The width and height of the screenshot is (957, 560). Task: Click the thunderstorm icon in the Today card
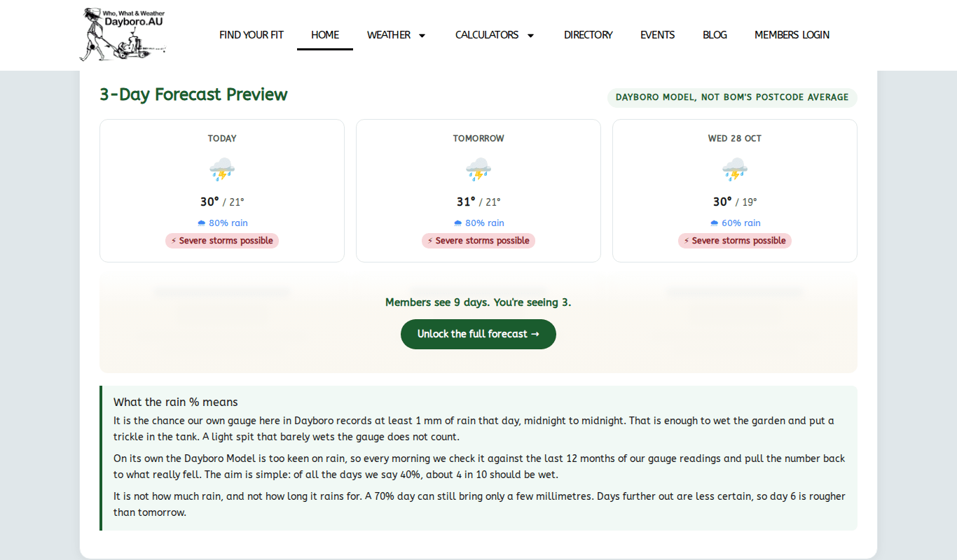tap(222, 170)
